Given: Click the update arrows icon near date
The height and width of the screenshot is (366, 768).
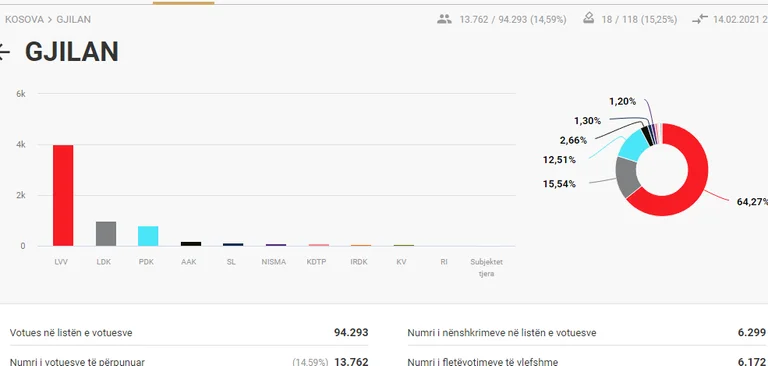Looking at the screenshot, I should pos(700,20).
